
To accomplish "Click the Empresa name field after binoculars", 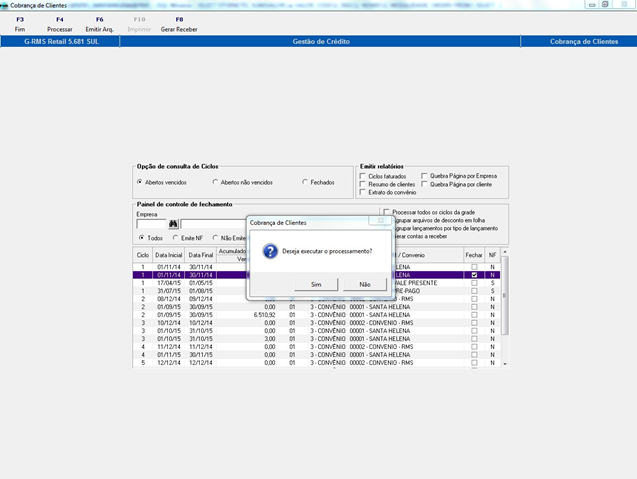I will (x=213, y=224).
